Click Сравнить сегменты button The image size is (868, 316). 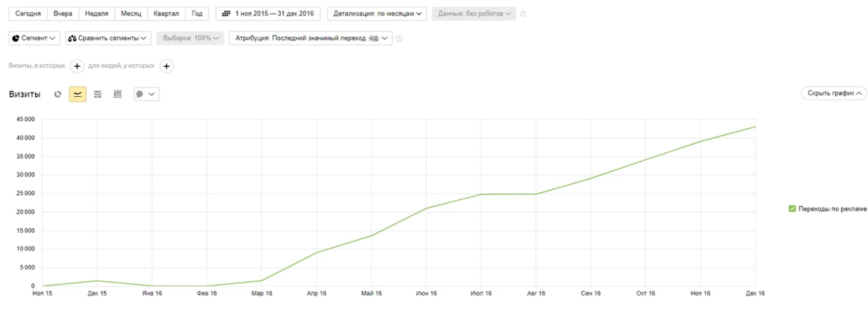coord(109,38)
